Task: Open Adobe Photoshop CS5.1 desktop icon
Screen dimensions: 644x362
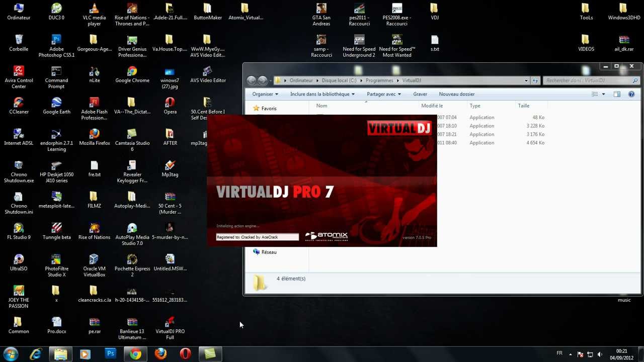Action: (56, 46)
